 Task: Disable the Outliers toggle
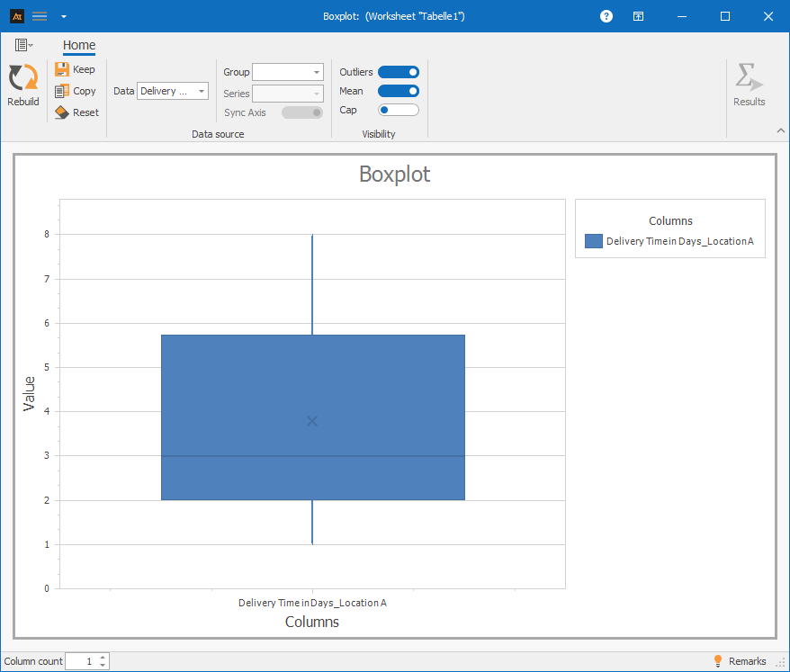point(398,72)
